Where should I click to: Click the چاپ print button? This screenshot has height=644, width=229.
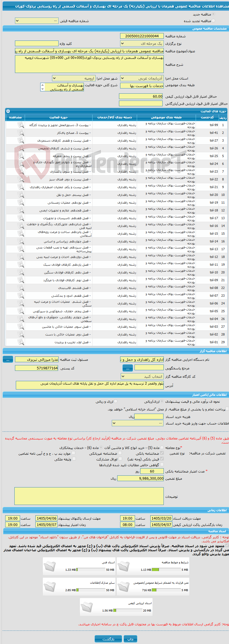(130, 639)
